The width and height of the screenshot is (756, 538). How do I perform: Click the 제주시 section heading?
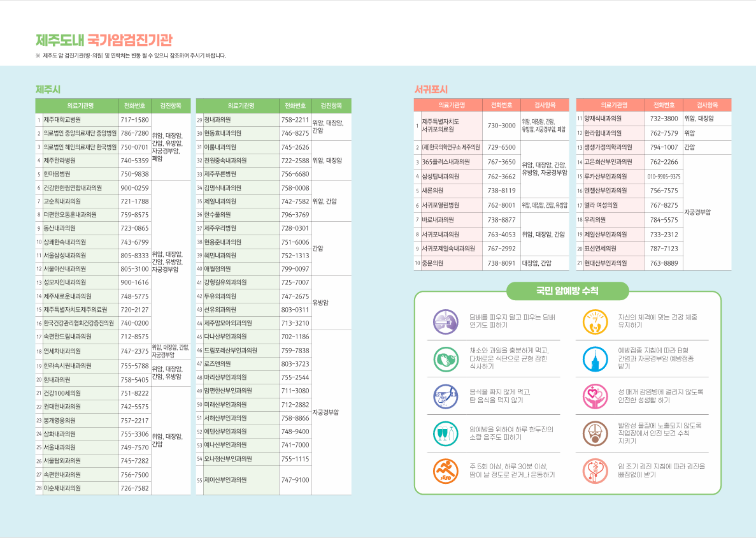tap(48, 89)
